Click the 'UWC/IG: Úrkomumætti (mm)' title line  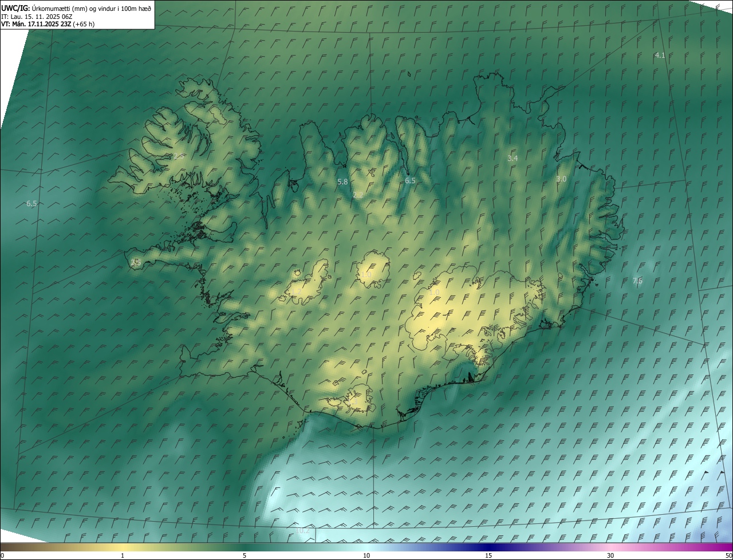76,8
